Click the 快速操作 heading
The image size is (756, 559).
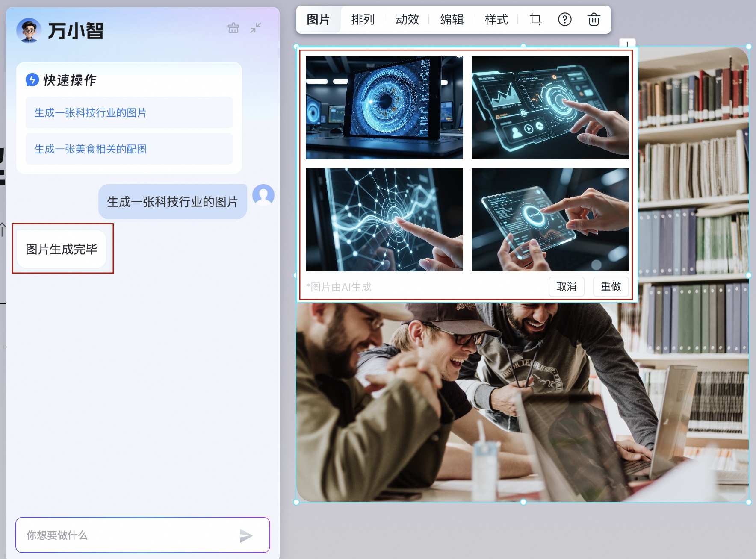(x=70, y=80)
